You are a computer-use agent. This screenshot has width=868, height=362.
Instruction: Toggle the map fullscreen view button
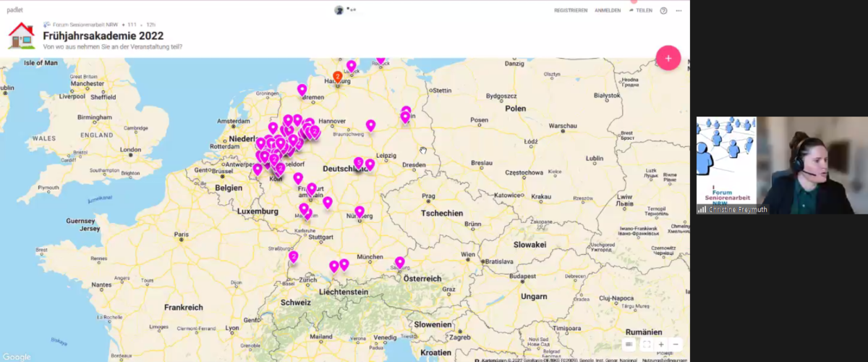point(646,345)
